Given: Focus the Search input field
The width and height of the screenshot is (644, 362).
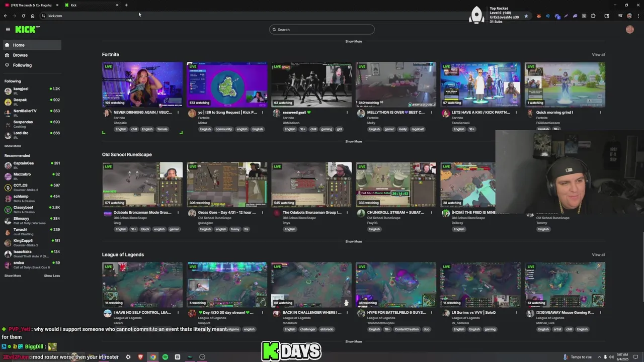Looking at the screenshot, I should pyautogui.click(x=322, y=29).
